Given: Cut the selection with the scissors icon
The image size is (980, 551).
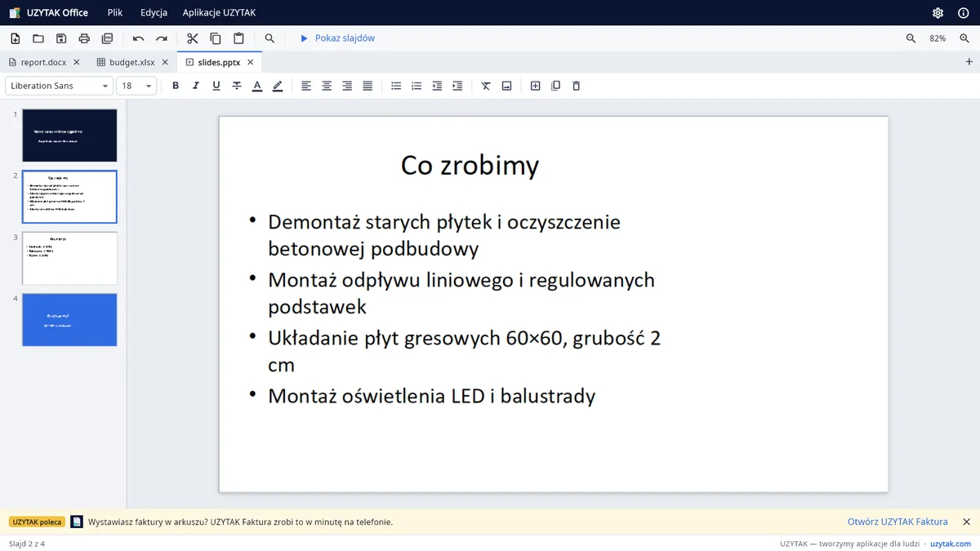Looking at the screenshot, I should pyautogui.click(x=193, y=38).
